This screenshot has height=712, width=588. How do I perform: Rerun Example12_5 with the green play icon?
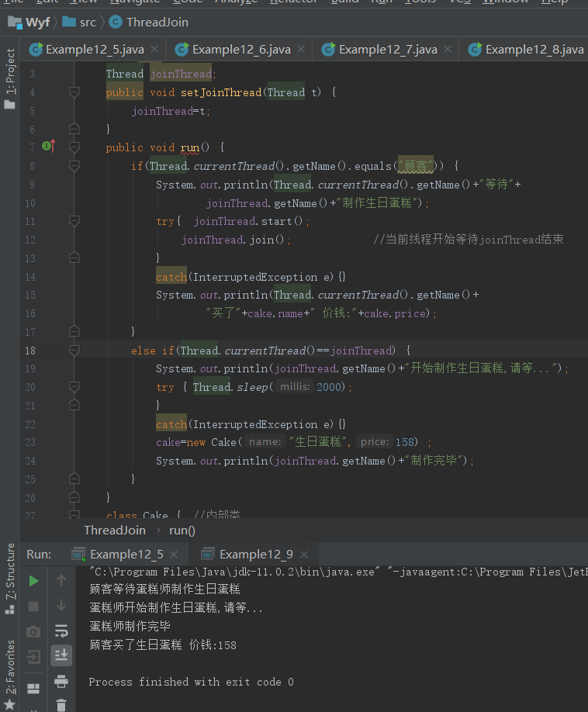(33, 581)
